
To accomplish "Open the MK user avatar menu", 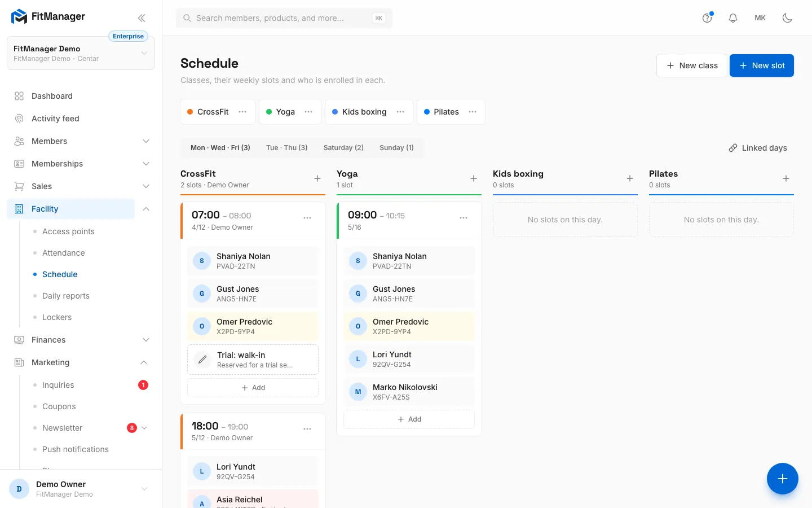I will tap(760, 18).
